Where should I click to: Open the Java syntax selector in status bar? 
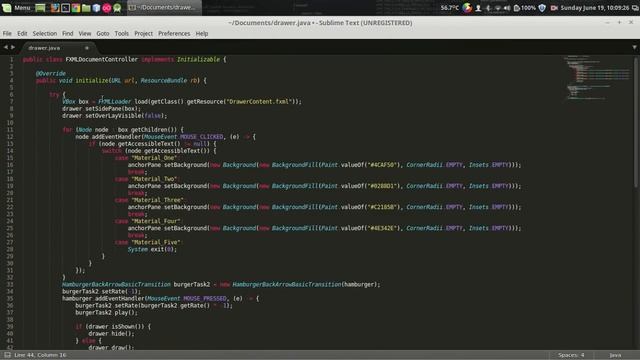tap(615, 355)
